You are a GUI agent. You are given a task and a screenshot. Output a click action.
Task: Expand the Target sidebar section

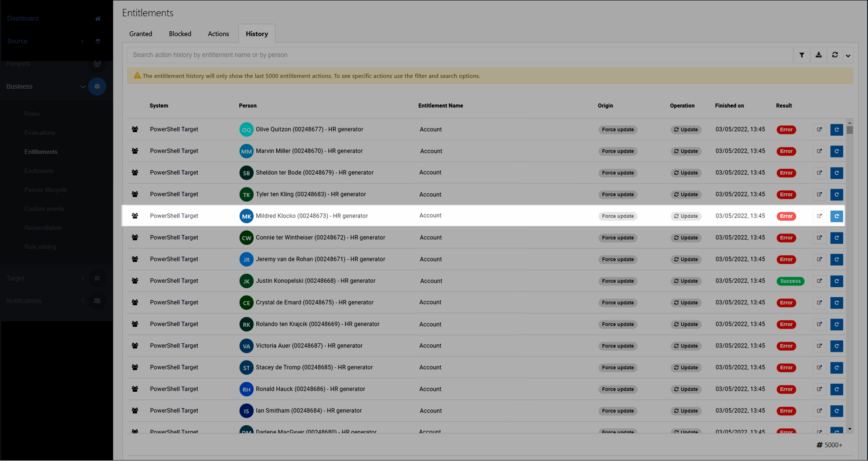coord(83,278)
